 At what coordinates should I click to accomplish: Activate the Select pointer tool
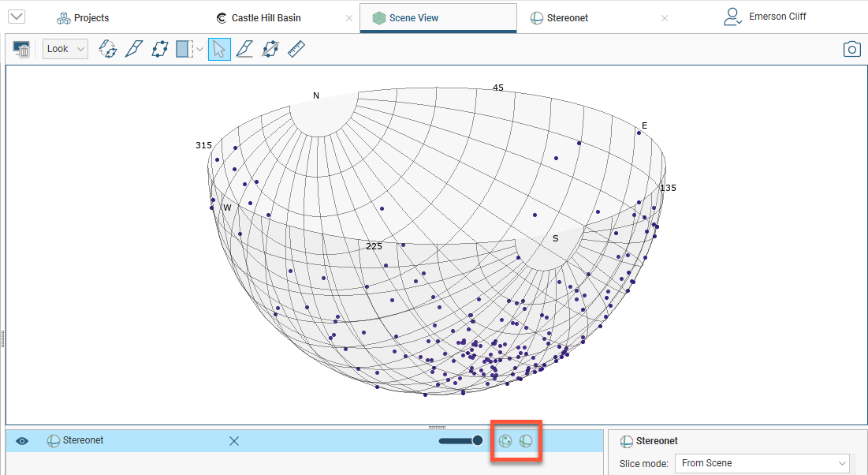click(x=219, y=49)
